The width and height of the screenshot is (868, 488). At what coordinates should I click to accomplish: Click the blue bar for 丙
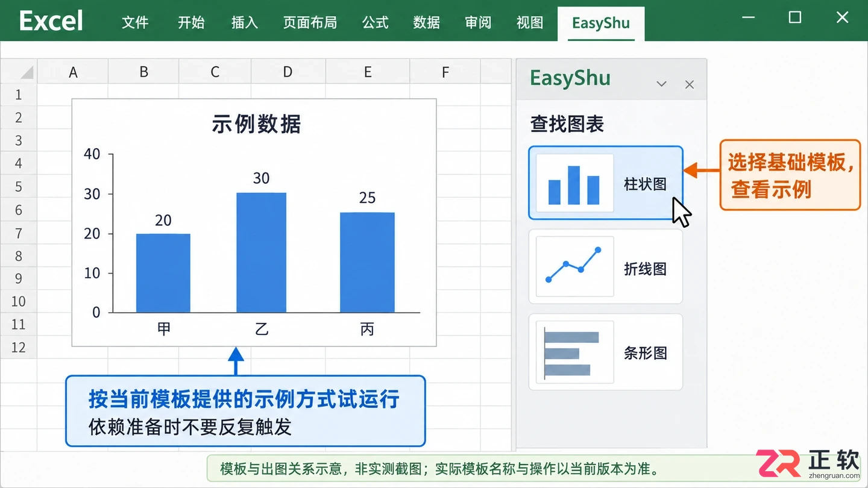click(367, 263)
